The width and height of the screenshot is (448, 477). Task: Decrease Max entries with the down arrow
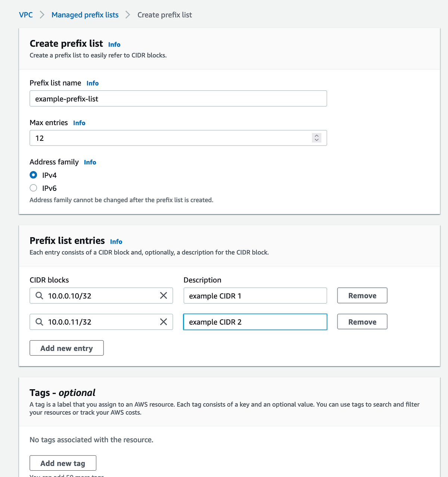point(316,140)
